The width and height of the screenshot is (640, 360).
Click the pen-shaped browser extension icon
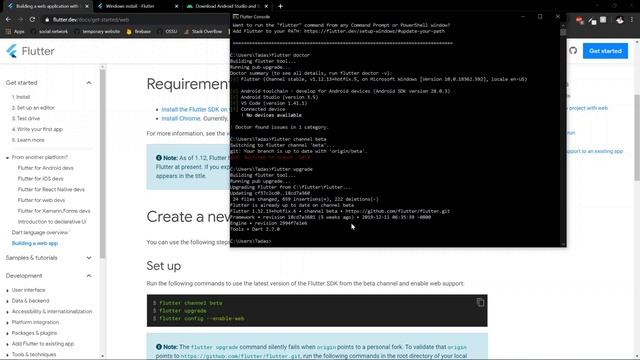point(592,20)
